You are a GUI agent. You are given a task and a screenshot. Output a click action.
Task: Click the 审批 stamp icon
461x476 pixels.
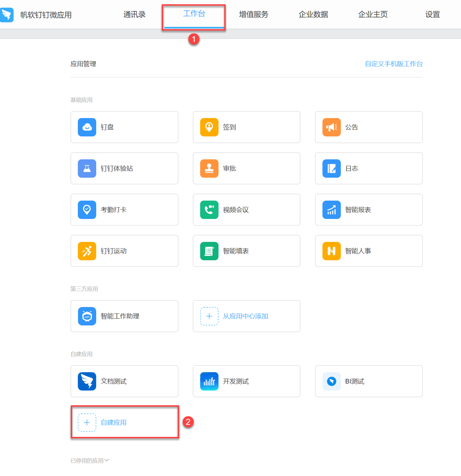tap(209, 169)
